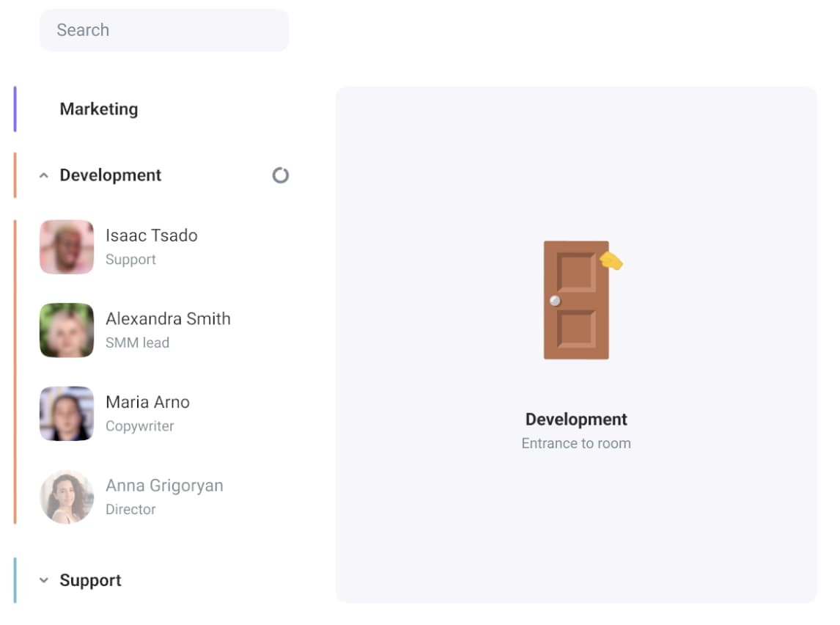Select the Support room heading
The height and width of the screenshot is (625, 840).
click(x=91, y=580)
